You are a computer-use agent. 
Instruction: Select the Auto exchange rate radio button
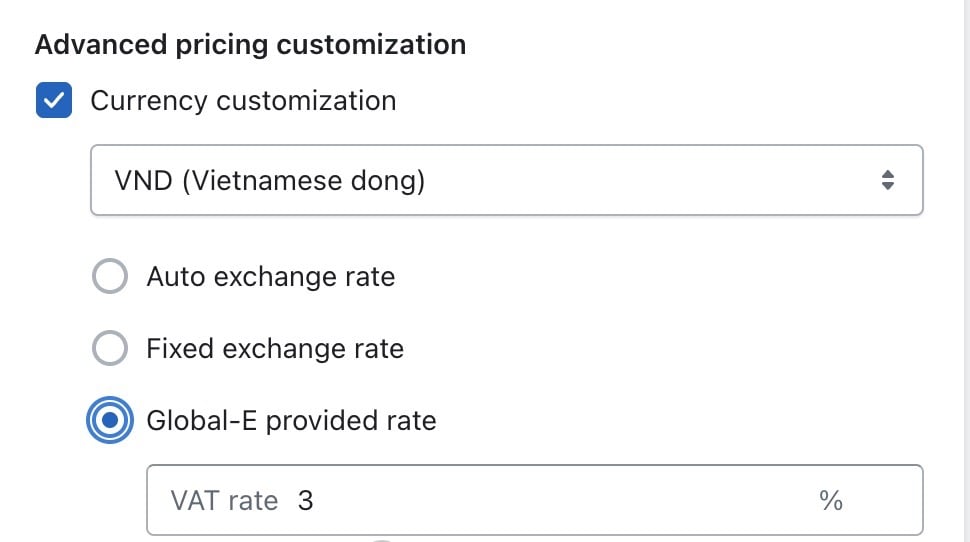pyautogui.click(x=110, y=276)
